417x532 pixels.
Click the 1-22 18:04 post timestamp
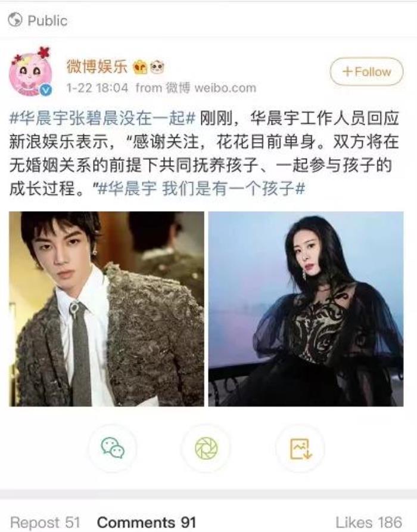click(x=97, y=88)
